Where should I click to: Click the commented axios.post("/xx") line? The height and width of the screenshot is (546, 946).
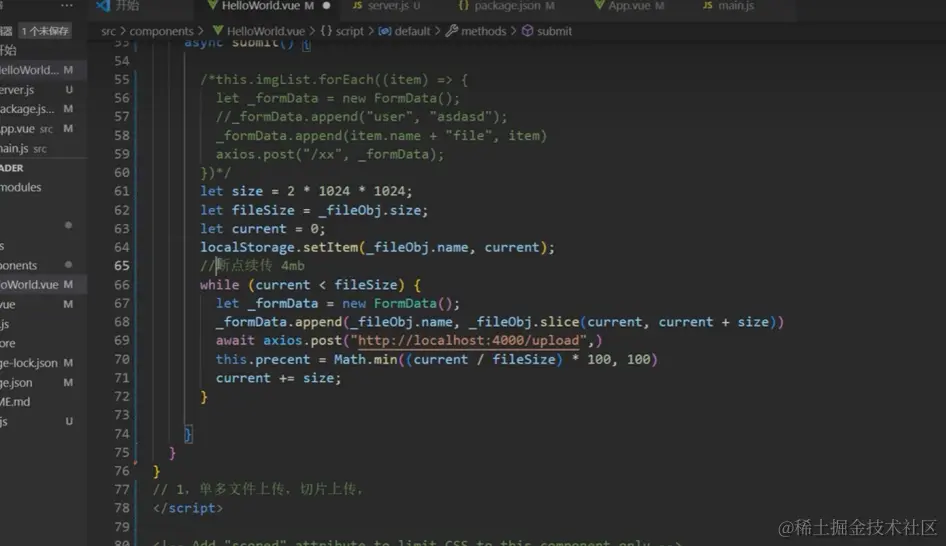click(x=329, y=154)
